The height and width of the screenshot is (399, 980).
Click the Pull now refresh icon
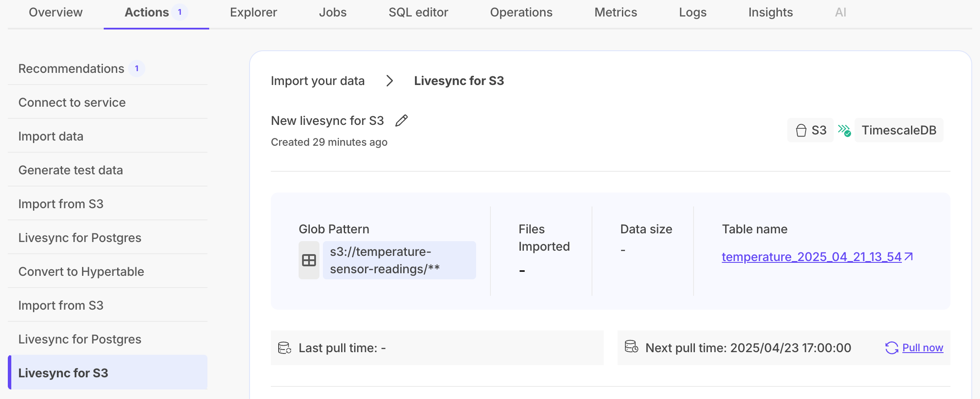click(891, 348)
